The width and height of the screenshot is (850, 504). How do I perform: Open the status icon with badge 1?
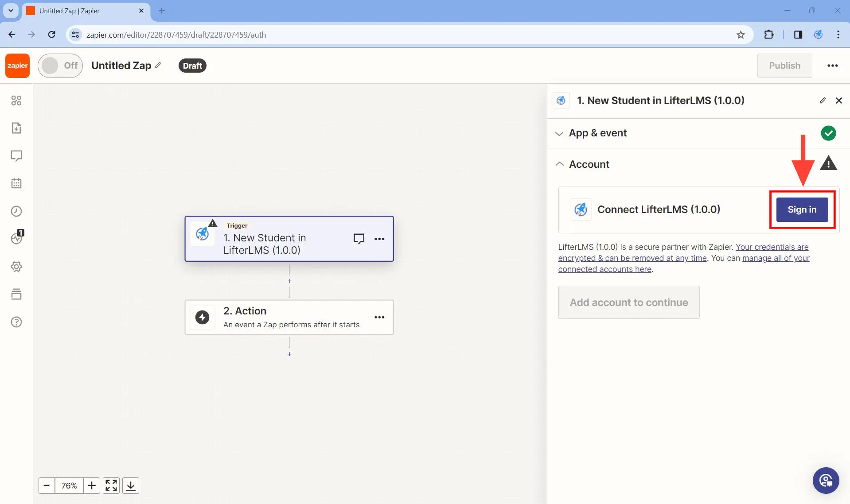click(x=17, y=238)
